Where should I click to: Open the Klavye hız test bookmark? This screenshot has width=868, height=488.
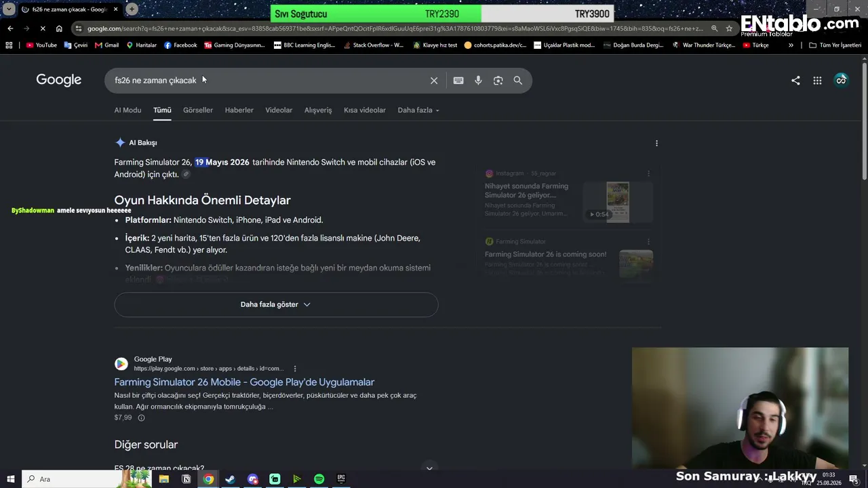435,45
